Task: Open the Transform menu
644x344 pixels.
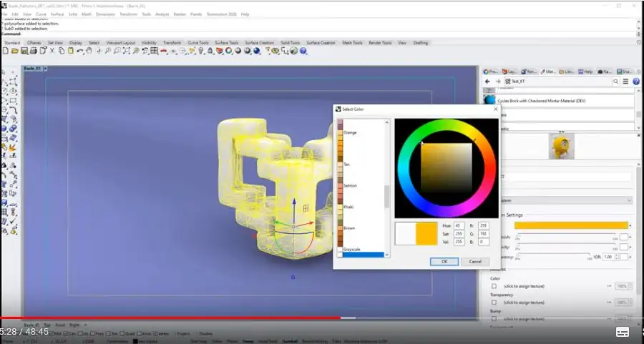Action: tap(128, 14)
